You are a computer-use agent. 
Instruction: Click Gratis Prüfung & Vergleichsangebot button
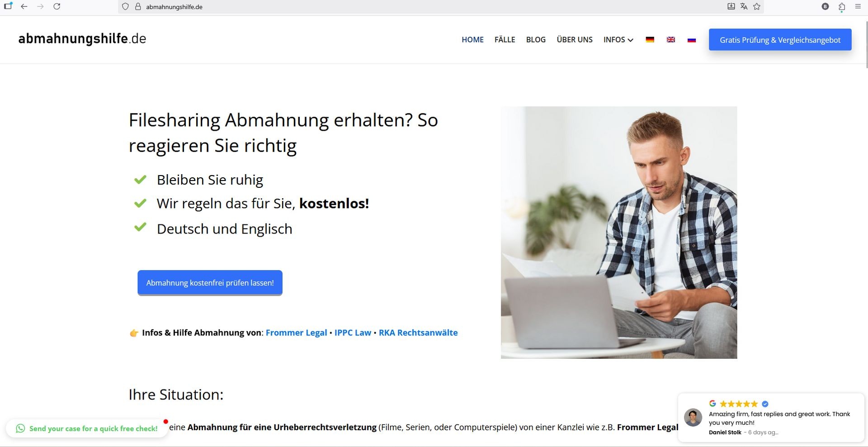(780, 40)
